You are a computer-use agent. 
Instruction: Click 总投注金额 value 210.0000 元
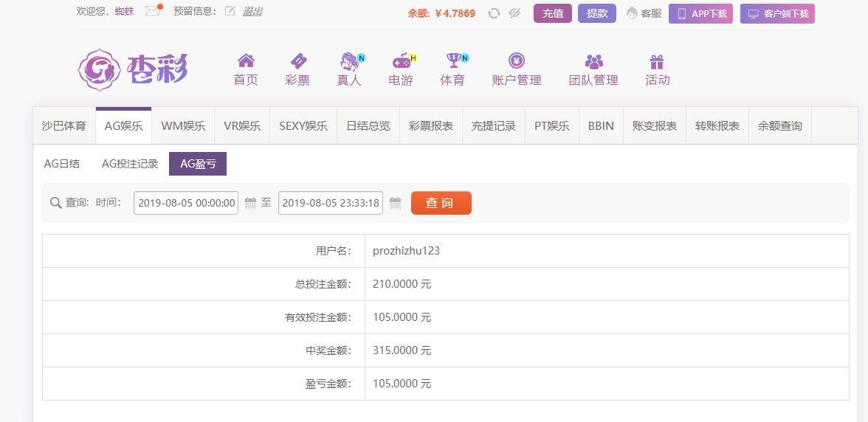click(402, 284)
